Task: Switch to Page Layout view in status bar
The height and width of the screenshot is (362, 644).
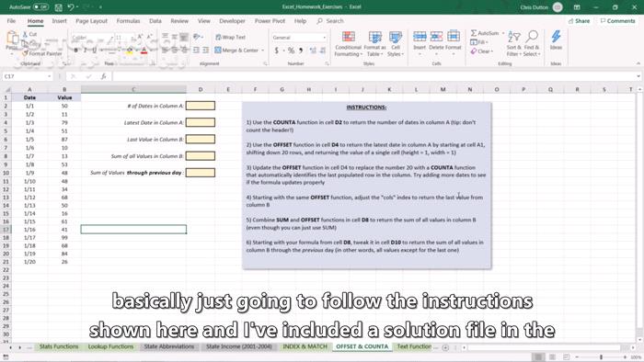Action: 552,357
